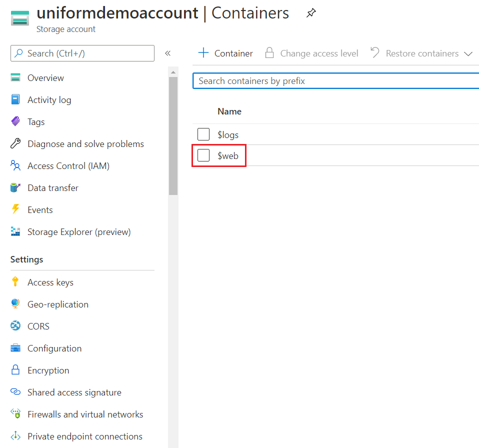The width and height of the screenshot is (479, 448).
Task: Open Firewalls and virtual networks
Action: (x=85, y=414)
